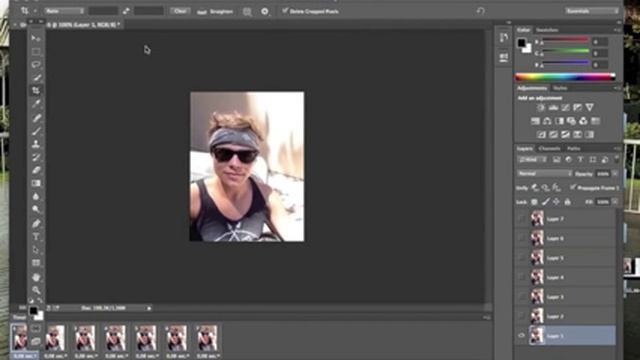Open the Essentials workspace dropdown
This screenshot has width=640, height=360.
pos(591,11)
